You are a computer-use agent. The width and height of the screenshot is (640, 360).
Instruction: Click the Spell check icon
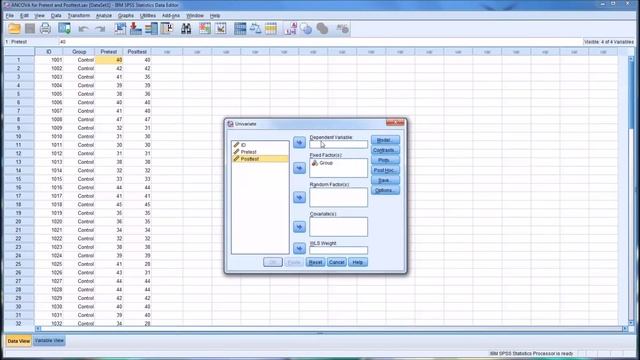342,29
